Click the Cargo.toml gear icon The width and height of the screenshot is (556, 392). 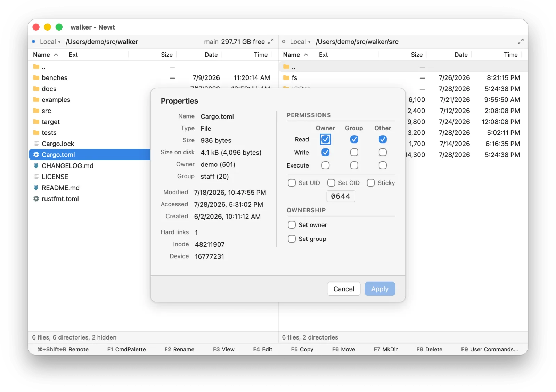point(36,155)
